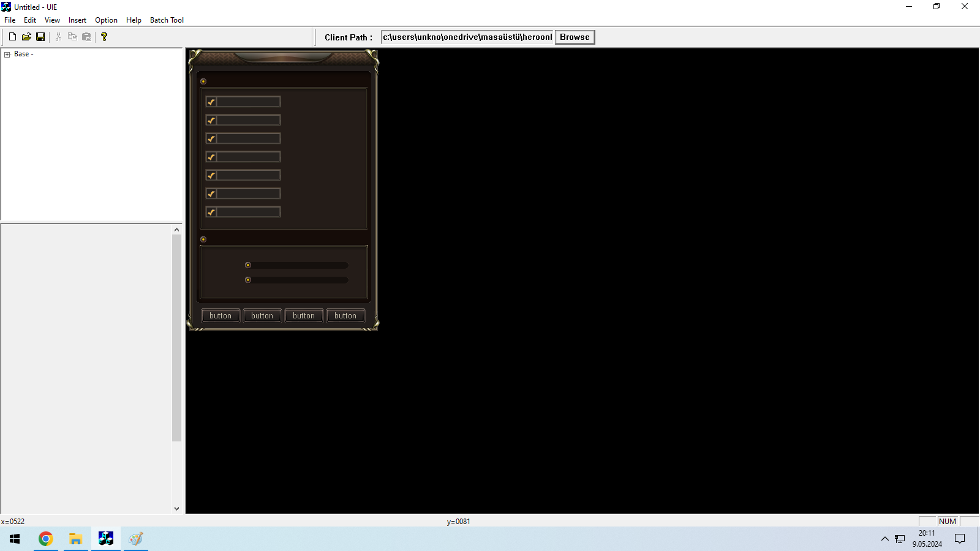Click the Paste toolbar icon
The height and width of the screenshot is (551, 980).
pyautogui.click(x=86, y=37)
